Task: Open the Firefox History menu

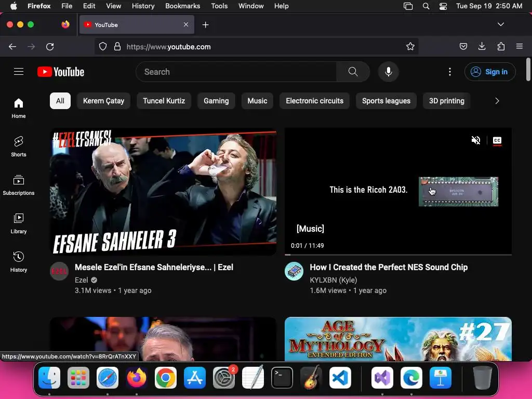Action: (x=143, y=6)
